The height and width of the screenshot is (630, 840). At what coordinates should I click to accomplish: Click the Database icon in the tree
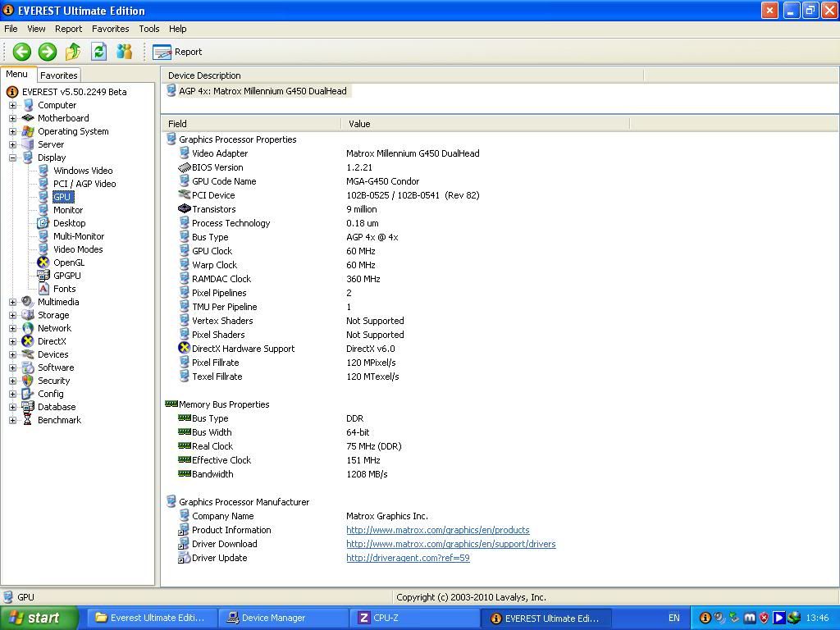[28, 407]
